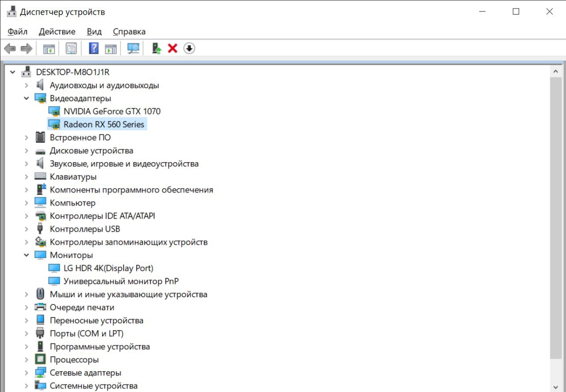This screenshot has width=566, height=392.
Task: Click the Дисковые устройства drive icon
Action: (40, 151)
